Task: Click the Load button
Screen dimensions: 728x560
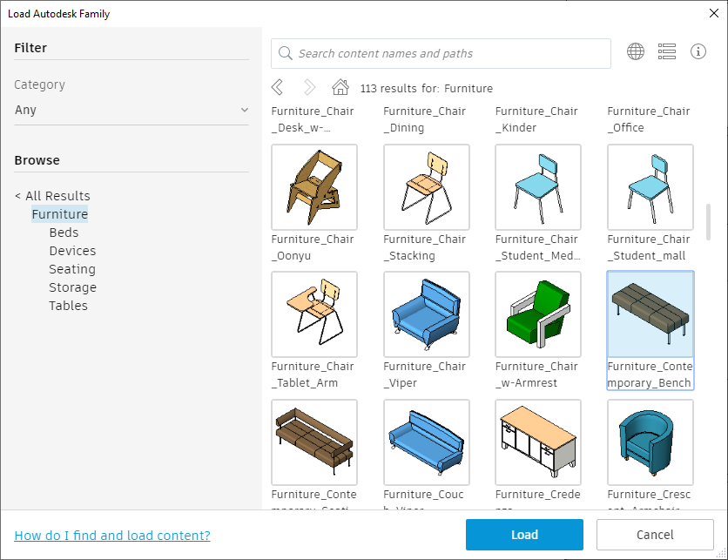Action: [x=524, y=535]
